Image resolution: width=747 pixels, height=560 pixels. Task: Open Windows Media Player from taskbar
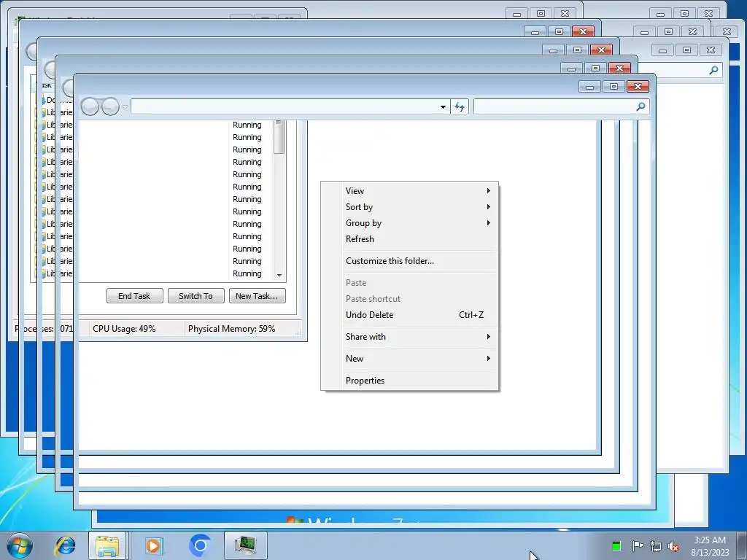153,545
